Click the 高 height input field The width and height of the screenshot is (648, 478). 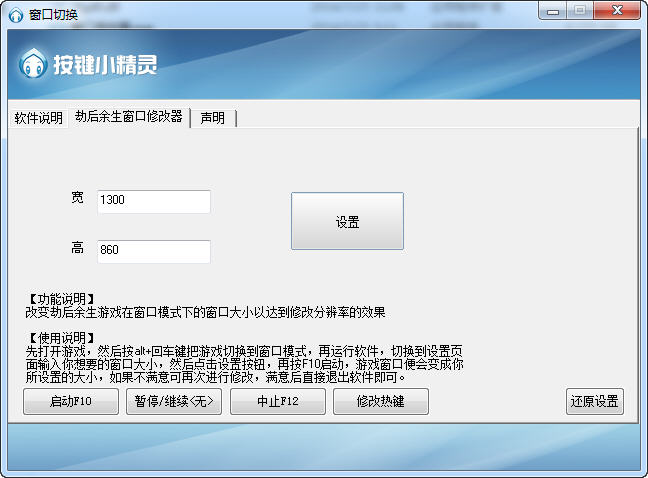click(x=153, y=251)
